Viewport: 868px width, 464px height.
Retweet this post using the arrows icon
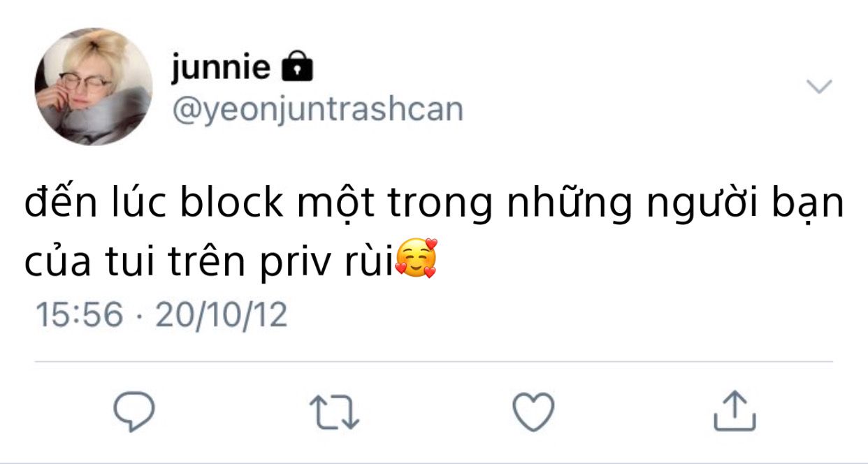click(334, 412)
